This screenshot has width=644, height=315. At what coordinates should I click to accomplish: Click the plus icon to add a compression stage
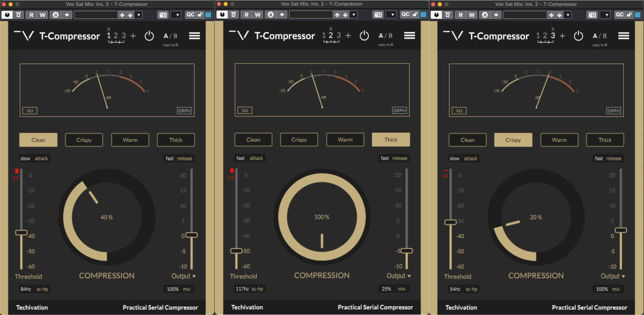133,36
